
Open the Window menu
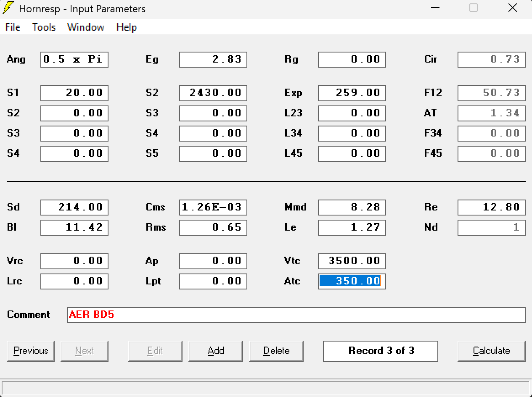tap(86, 27)
